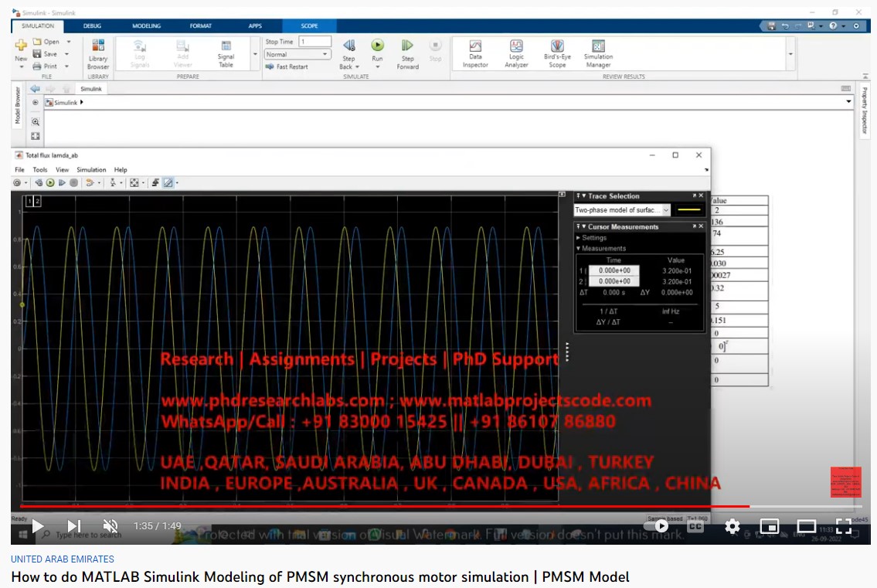
Task: Open the YouTube player settings gear
Action: click(732, 526)
